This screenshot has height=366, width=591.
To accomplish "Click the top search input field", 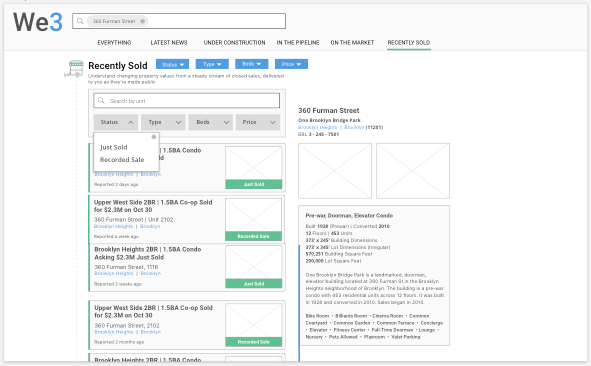I will [x=179, y=21].
